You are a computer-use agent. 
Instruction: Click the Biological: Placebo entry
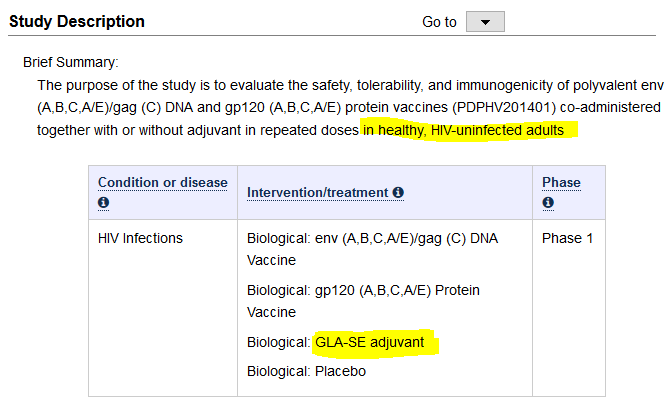(x=306, y=371)
